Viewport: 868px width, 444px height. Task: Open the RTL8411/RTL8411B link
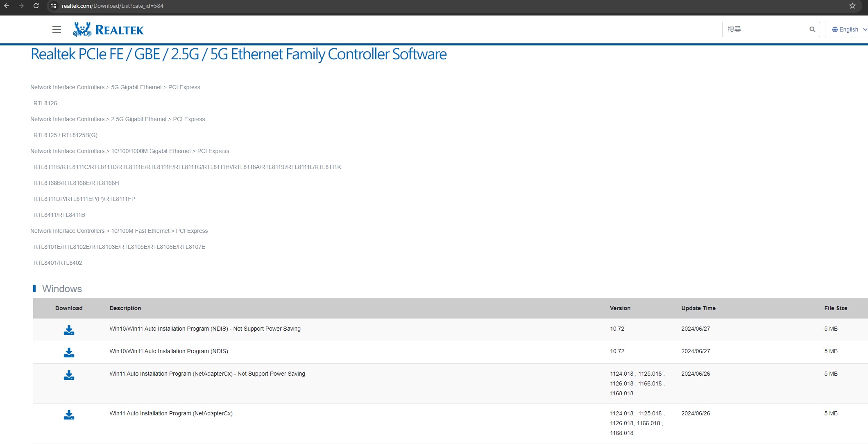pyautogui.click(x=59, y=215)
